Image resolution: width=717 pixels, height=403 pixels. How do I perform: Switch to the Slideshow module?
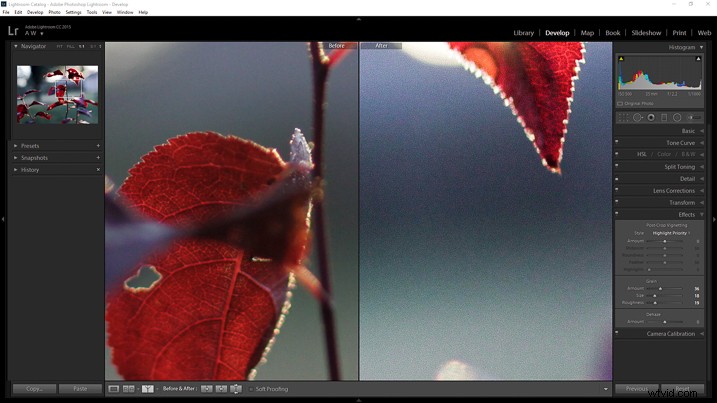coord(646,33)
